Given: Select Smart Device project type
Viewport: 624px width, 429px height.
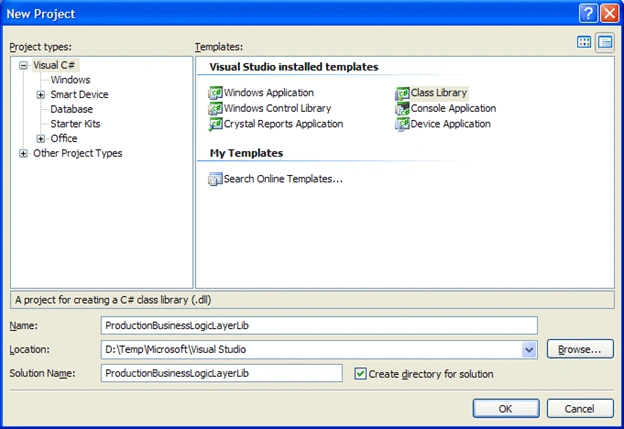Looking at the screenshot, I should point(79,95).
